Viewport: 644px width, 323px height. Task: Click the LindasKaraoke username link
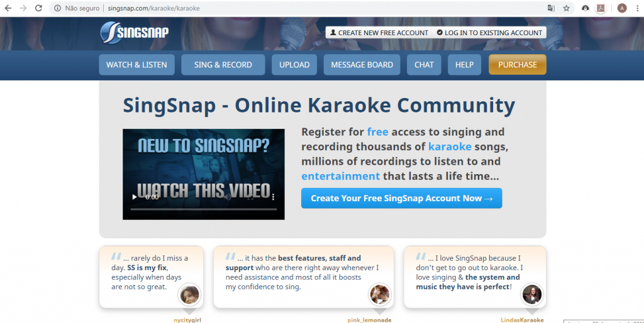point(522,320)
